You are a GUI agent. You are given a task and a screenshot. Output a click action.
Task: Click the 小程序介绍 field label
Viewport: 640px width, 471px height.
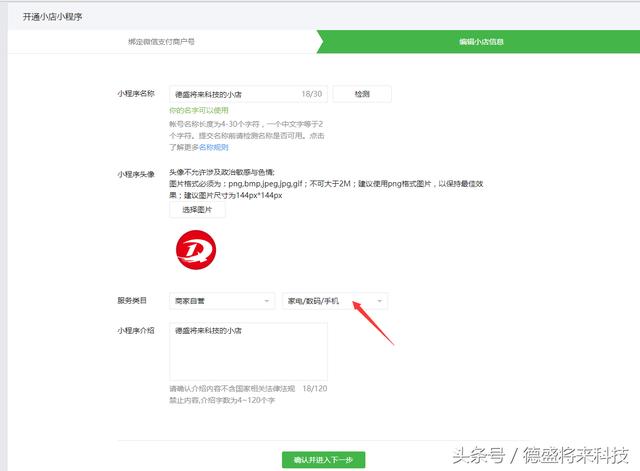(136, 330)
